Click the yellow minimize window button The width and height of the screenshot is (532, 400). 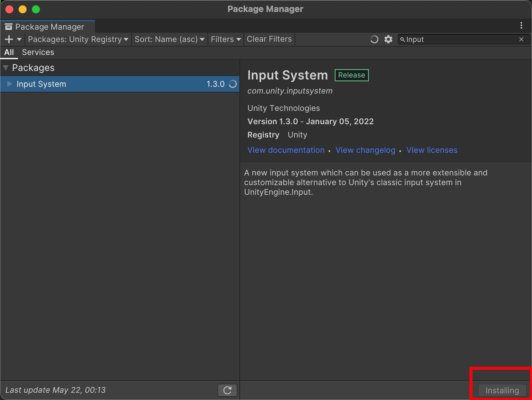point(23,9)
